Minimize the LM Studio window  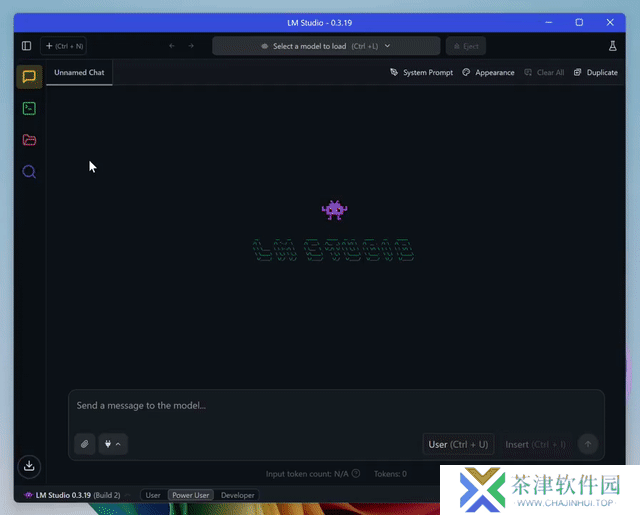click(x=549, y=22)
